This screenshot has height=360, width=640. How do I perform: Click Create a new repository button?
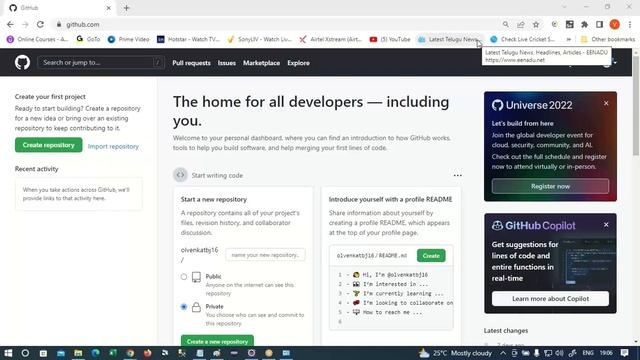click(x=217, y=341)
